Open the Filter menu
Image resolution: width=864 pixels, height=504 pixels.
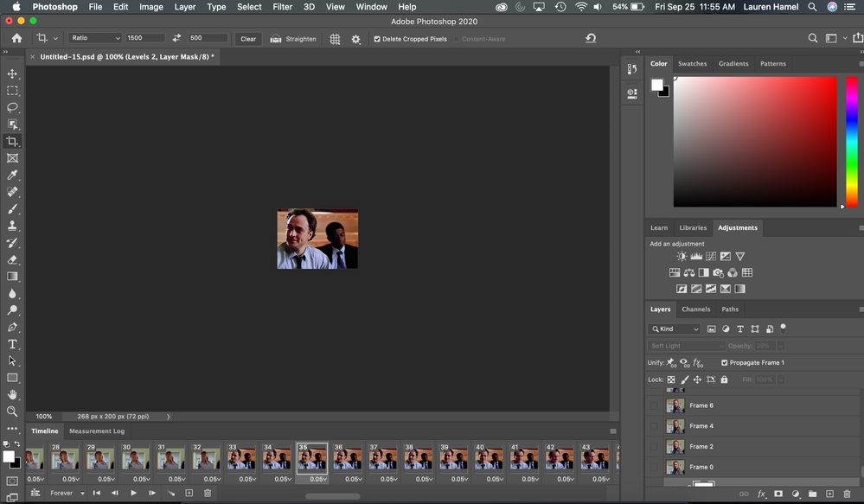point(282,7)
